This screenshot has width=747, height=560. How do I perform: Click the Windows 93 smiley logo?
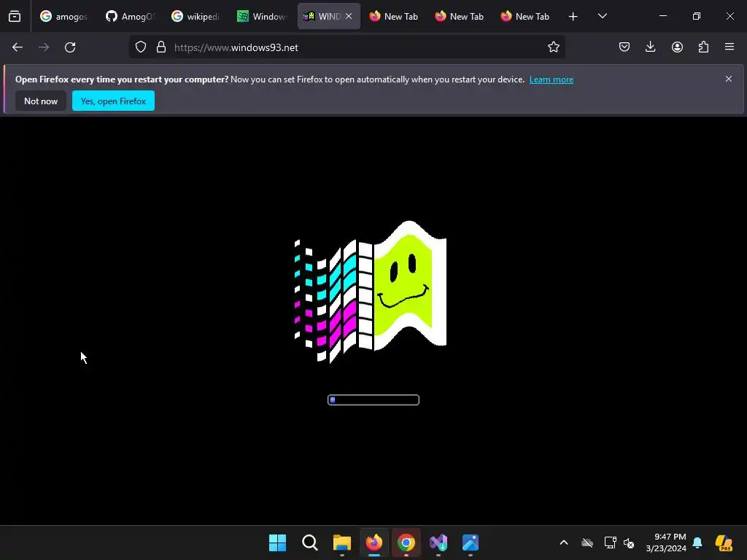(371, 292)
